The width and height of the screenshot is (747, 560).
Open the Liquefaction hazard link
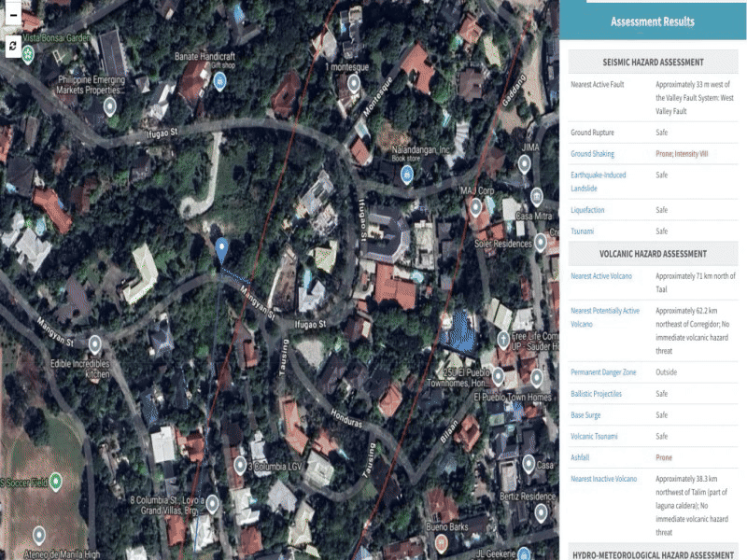click(x=587, y=210)
